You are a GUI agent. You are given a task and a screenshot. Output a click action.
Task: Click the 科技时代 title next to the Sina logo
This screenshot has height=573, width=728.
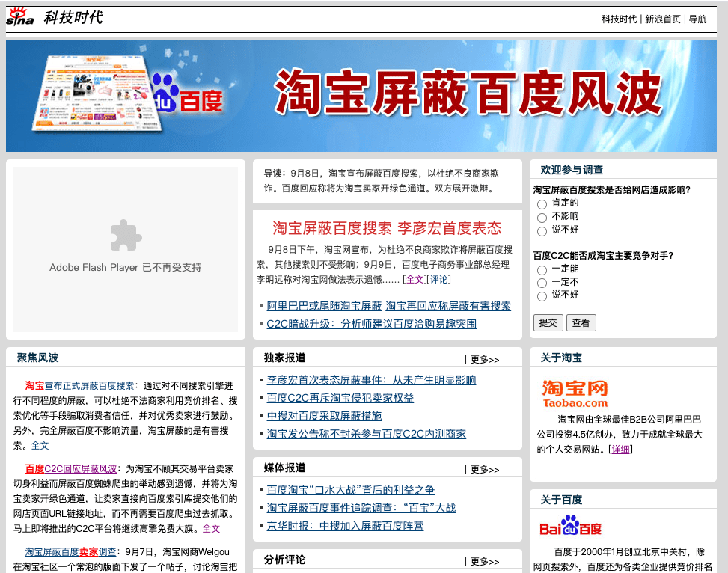73,18
